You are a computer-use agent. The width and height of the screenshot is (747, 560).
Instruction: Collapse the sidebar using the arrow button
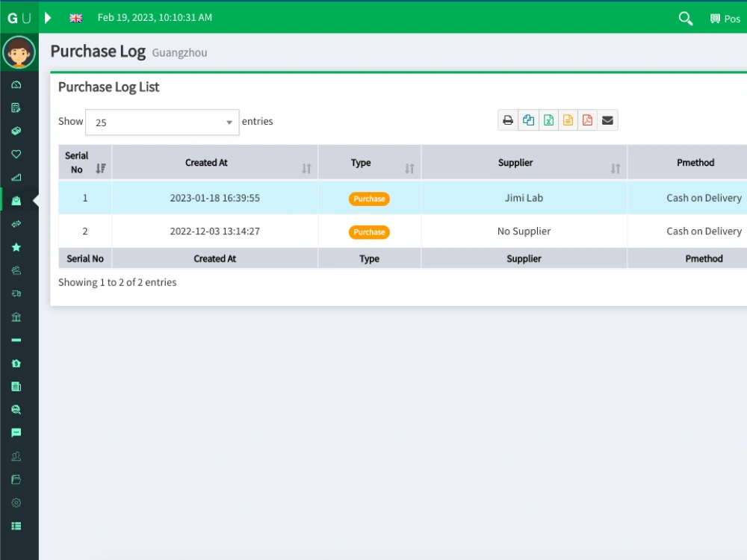click(48, 18)
